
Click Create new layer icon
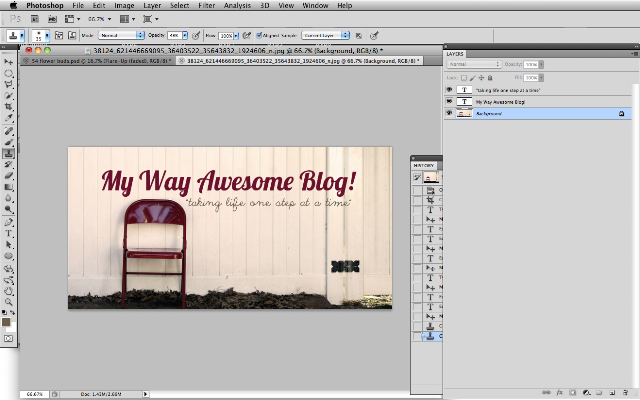(612, 393)
